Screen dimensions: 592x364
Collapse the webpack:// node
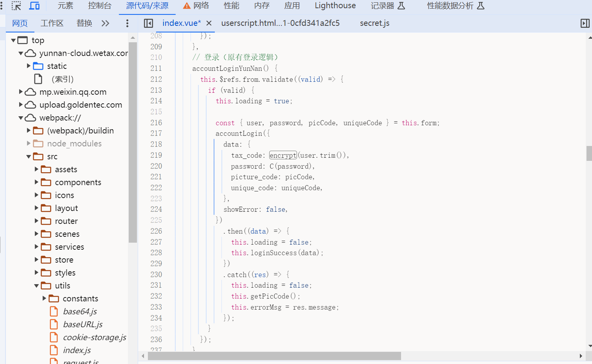point(21,118)
